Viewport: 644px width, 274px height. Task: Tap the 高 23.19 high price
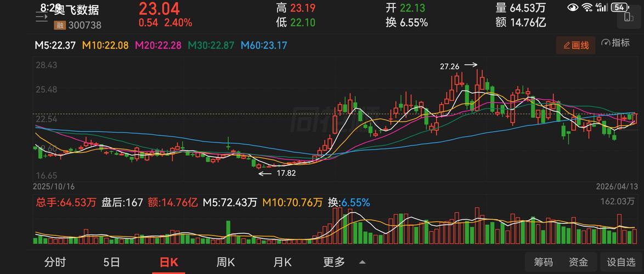[296, 8]
